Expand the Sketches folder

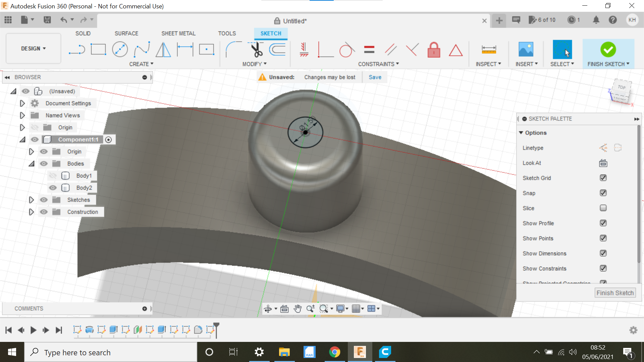click(32, 200)
